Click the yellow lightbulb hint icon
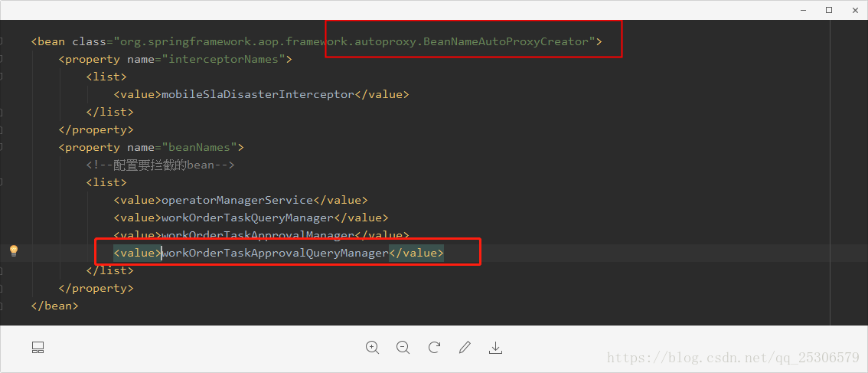The image size is (868, 373). pos(14,251)
